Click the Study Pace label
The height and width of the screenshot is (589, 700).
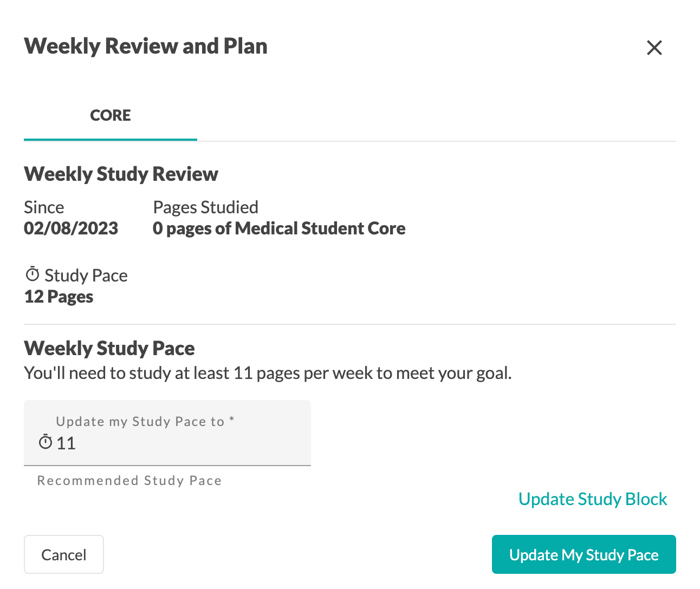point(86,276)
